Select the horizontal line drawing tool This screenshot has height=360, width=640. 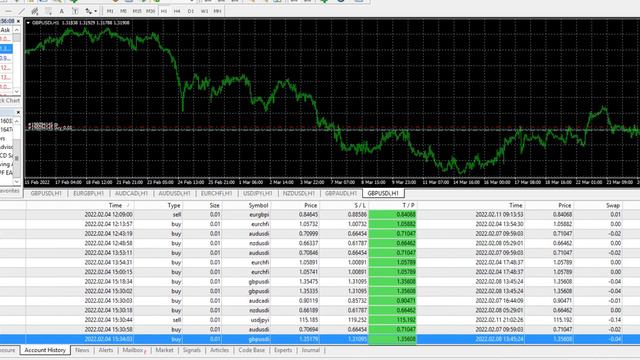click(8, 11)
